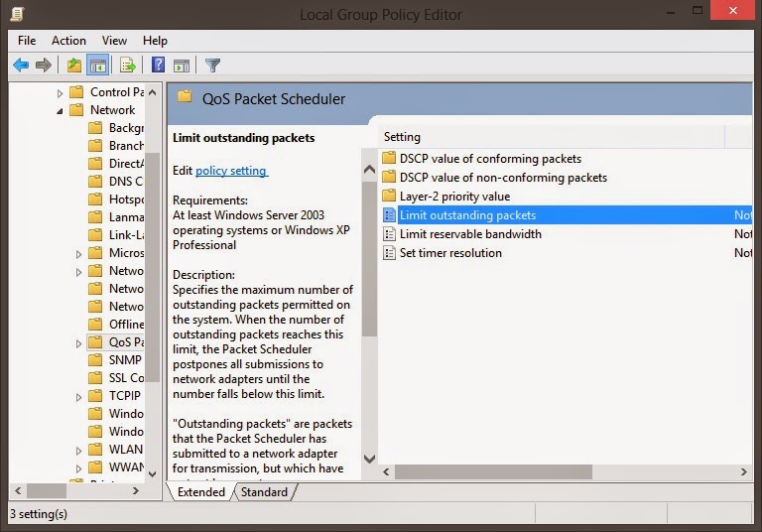Switch to the Standard tab
This screenshot has width=762, height=532.
coord(264,491)
